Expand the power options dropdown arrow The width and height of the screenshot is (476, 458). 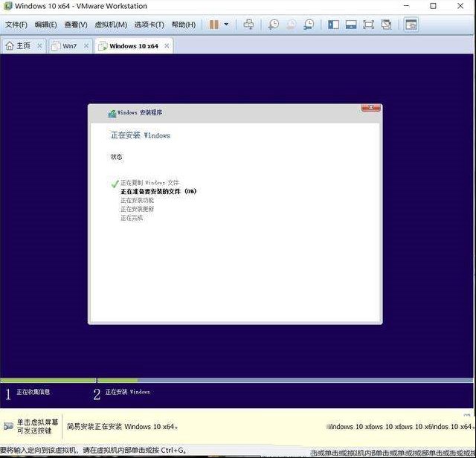(226, 25)
